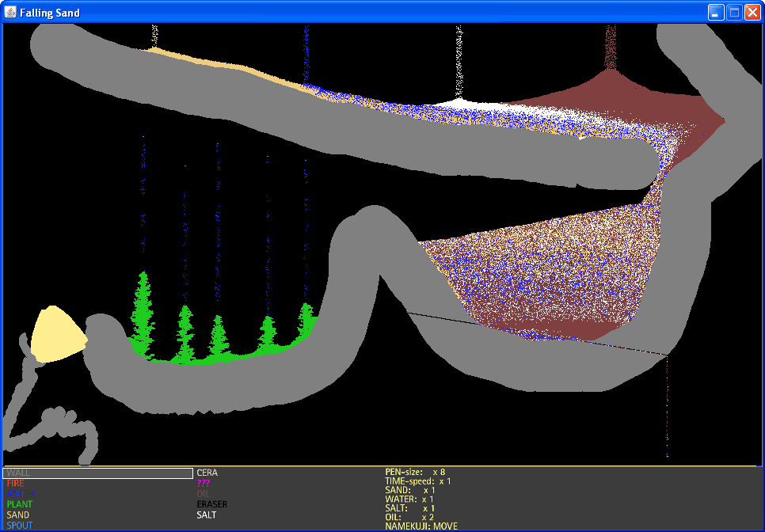765x532 pixels.
Task: Select the OIL element
Action: [204, 494]
